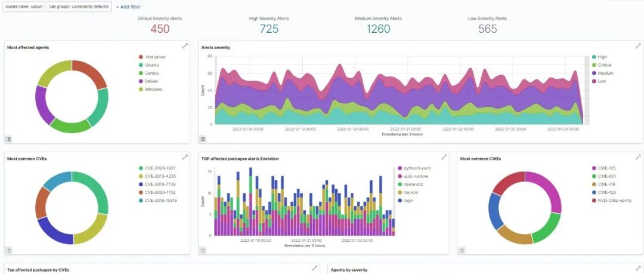Expand the Agents by severity panel
Screen dimensions: 644x274
(638, 268)
